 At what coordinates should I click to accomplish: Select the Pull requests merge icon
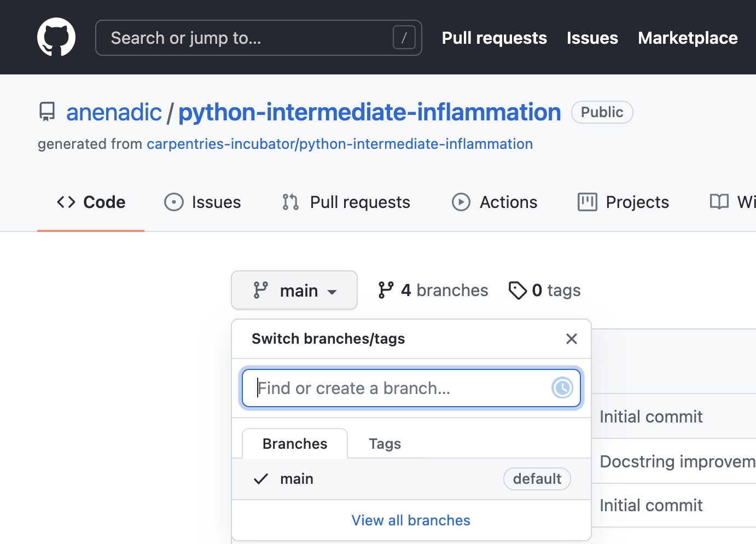click(289, 202)
